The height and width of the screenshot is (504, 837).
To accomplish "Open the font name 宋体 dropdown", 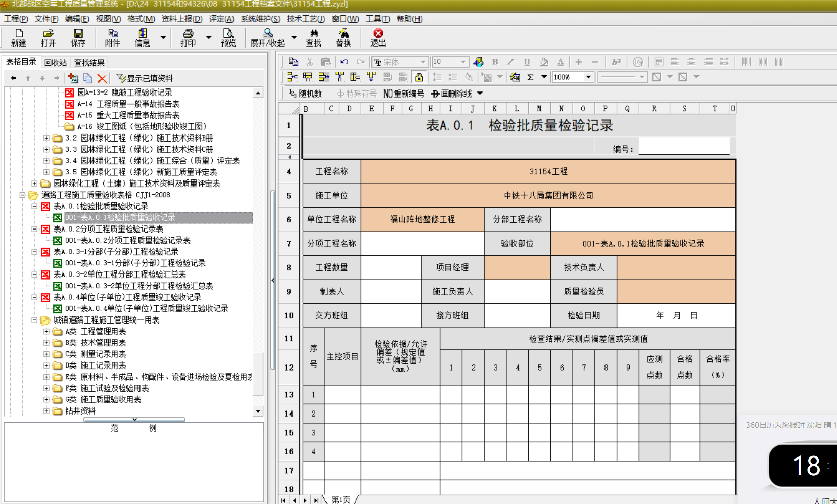I will [423, 62].
